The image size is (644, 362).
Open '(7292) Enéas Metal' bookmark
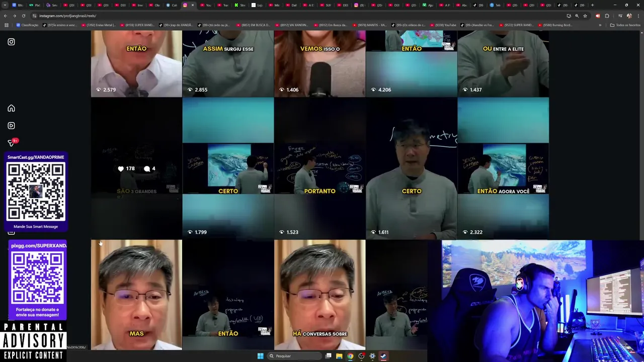tap(98, 25)
